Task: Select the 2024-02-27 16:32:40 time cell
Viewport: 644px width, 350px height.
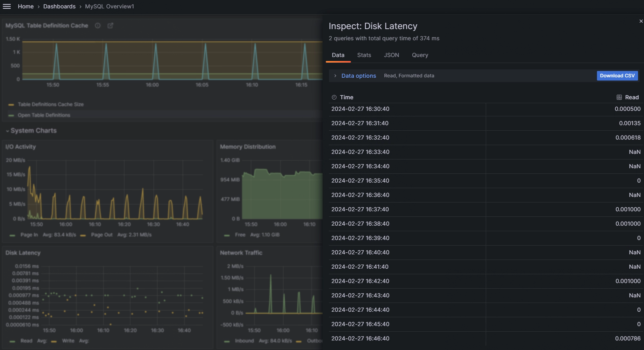Action: [x=407, y=138]
